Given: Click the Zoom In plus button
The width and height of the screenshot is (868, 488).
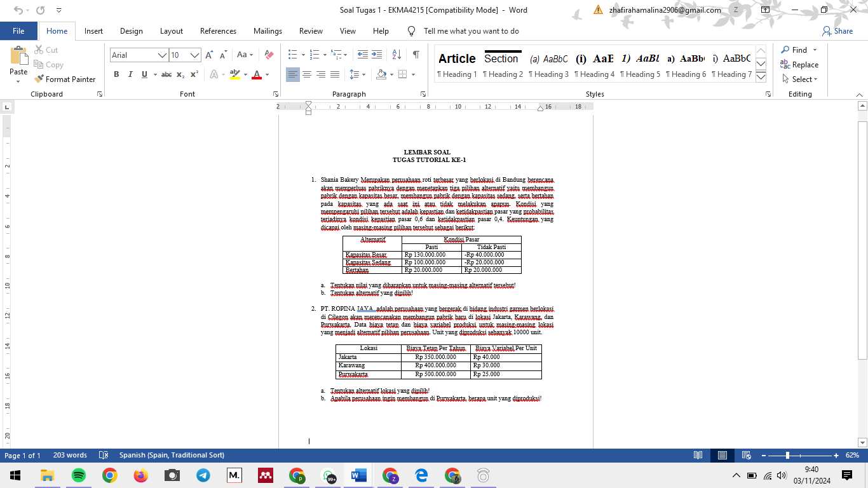Looking at the screenshot, I should (836, 456).
